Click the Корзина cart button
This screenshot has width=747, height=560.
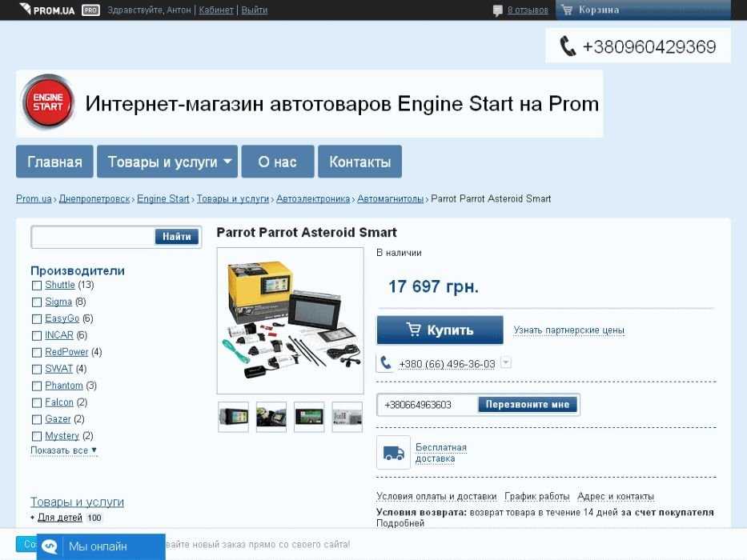pyautogui.click(x=643, y=10)
